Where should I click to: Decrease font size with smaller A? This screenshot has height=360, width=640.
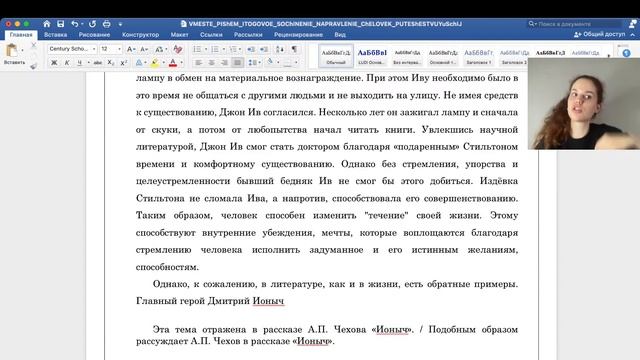[x=144, y=49]
